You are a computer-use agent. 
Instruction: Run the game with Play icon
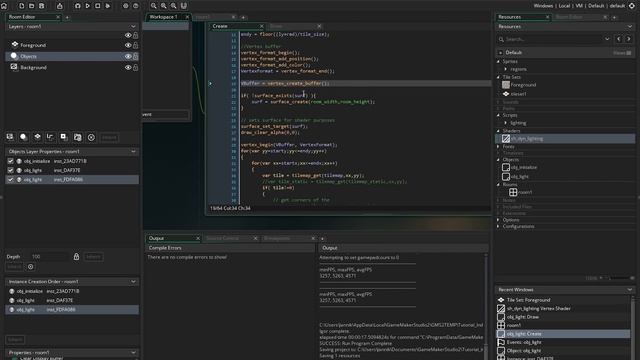click(x=87, y=6)
